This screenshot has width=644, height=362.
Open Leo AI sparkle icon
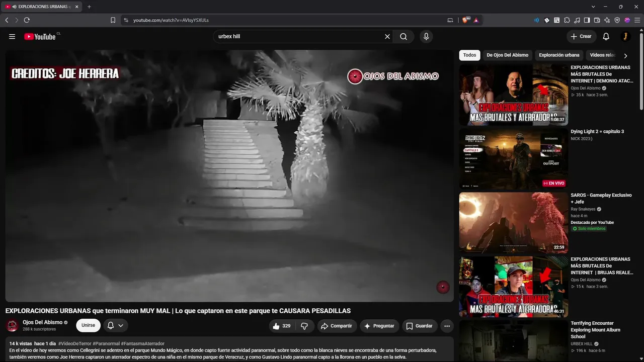click(607, 20)
